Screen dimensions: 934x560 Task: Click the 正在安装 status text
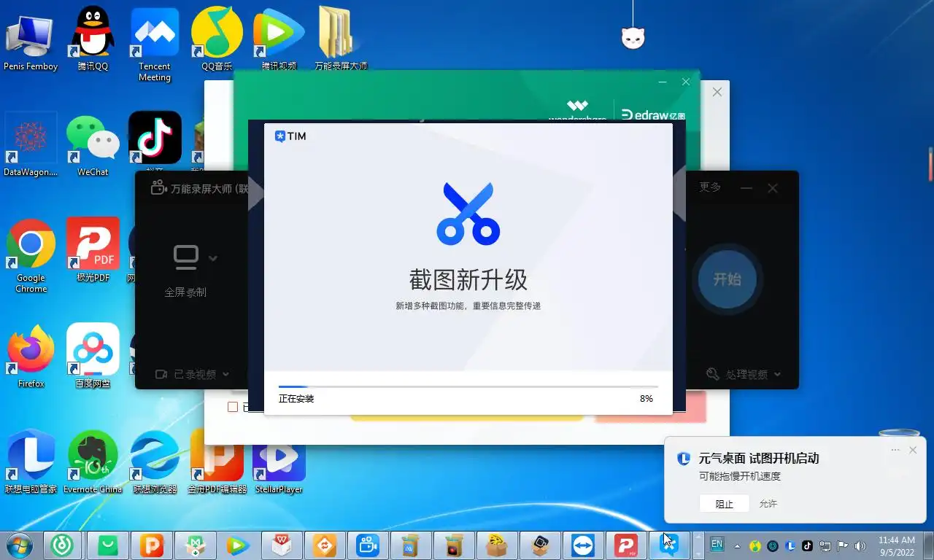tap(296, 399)
